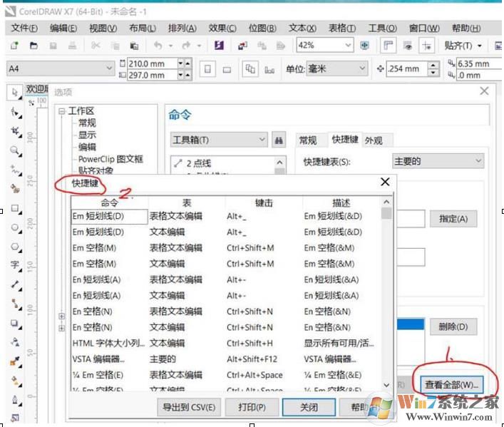Select the Drop Shadow tool

pyautogui.click(x=15, y=323)
